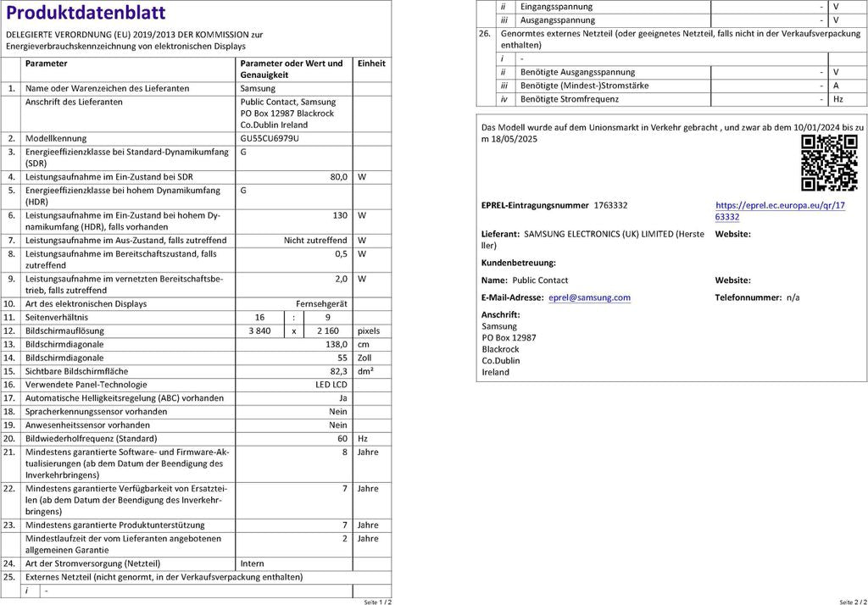Click the EPREL-Eintragungsnummer label
868x605 pixels.
[536, 205]
